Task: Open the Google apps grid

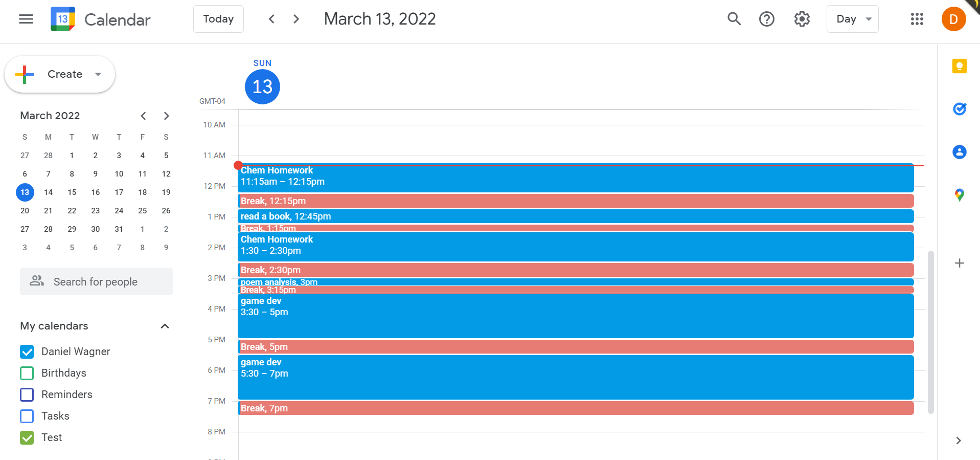Action: coord(917,19)
